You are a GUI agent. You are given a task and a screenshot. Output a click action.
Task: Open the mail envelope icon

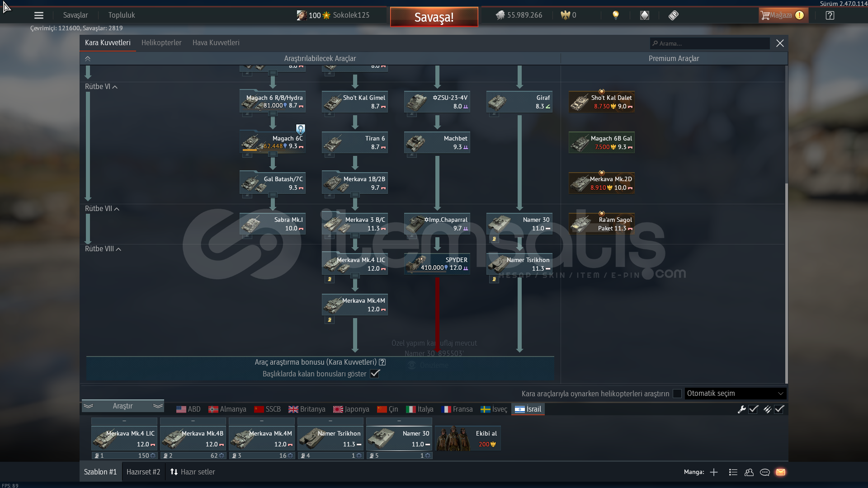(781, 472)
